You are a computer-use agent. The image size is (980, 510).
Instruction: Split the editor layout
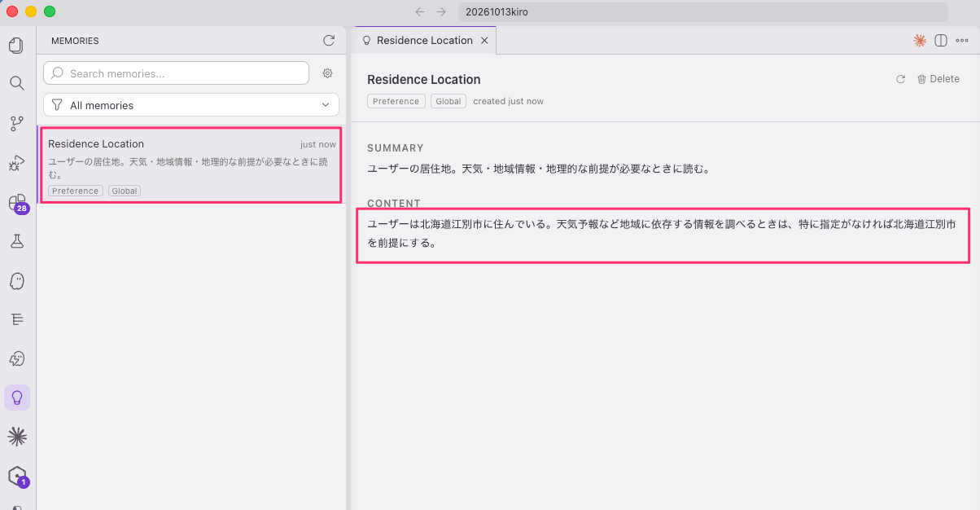tap(941, 40)
